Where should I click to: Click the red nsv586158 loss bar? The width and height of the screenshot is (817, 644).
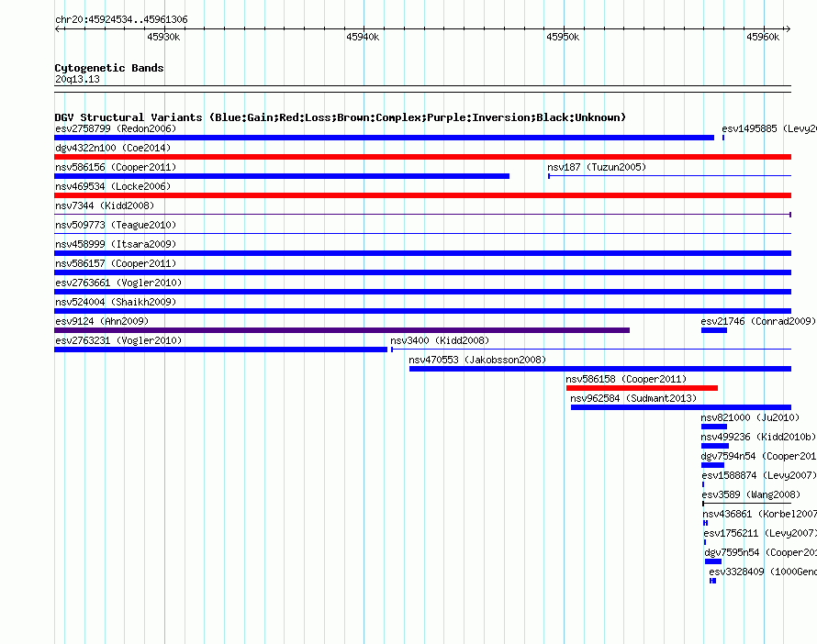click(642, 388)
